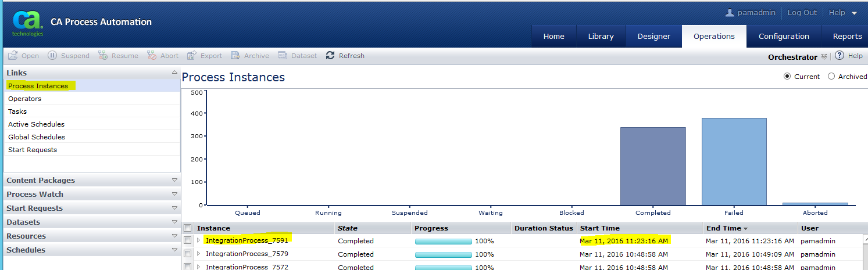
Task: Select the Archived radio button
Action: tap(831, 77)
